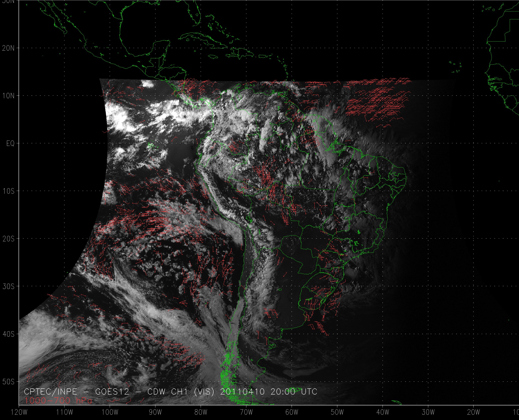The width and height of the screenshot is (519, 420).
Task: Click the 50S latitude label
Action: tap(9, 382)
